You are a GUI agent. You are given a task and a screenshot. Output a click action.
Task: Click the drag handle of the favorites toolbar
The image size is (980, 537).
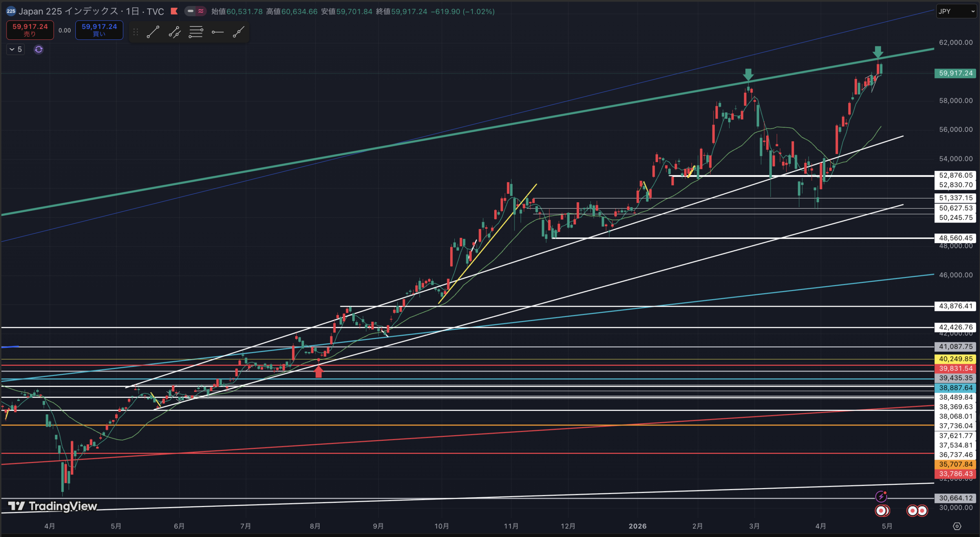click(x=136, y=32)
